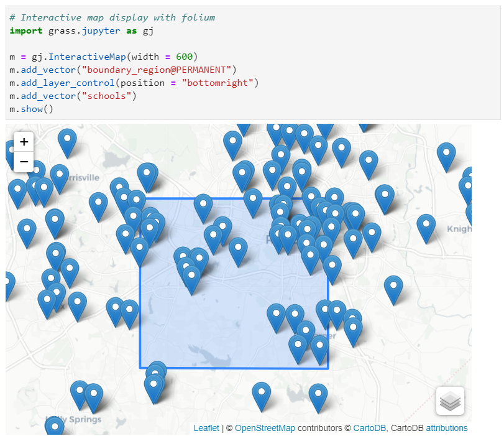This screenshot has height=436, width=504.
Task: Click the "boundary_region@PERMANENT" string
Action: tap(157, 70)
